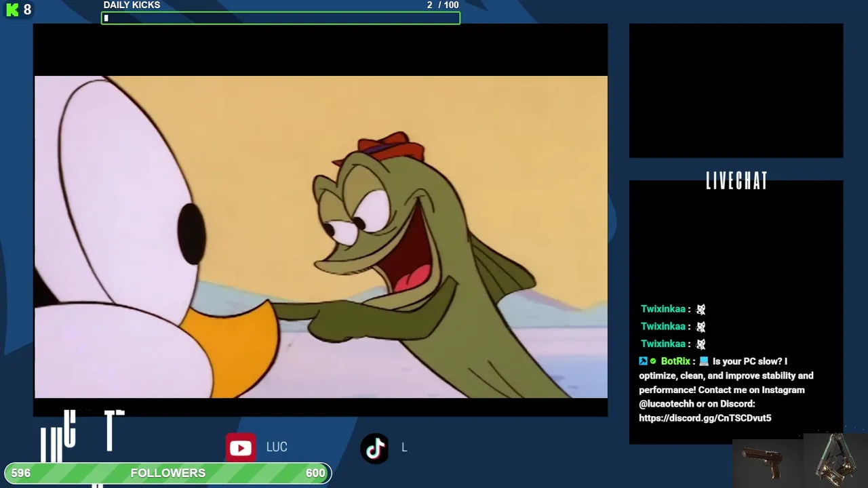This screenshot has width=868, height=488.
Task: Click the @lucaotechh Instagram handle
Action: [667, 404]
